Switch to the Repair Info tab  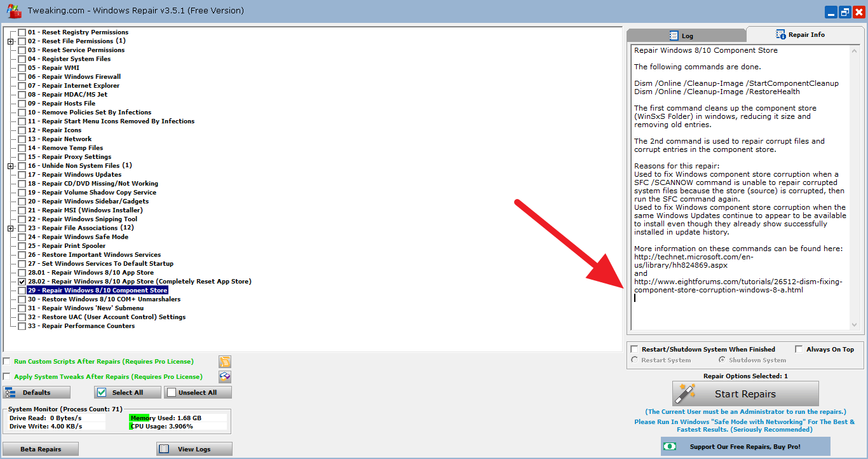[x=806, y=34]
